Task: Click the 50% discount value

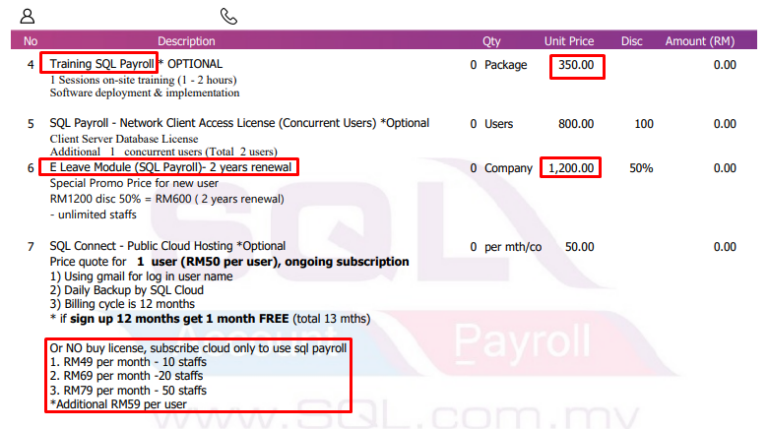Action: [641, 168]
